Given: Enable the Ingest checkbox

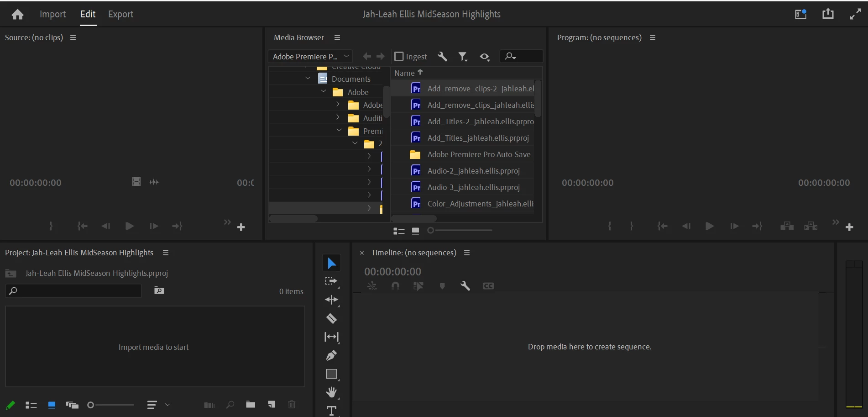Looking at the screenshot, I should [x=399, y=56].
